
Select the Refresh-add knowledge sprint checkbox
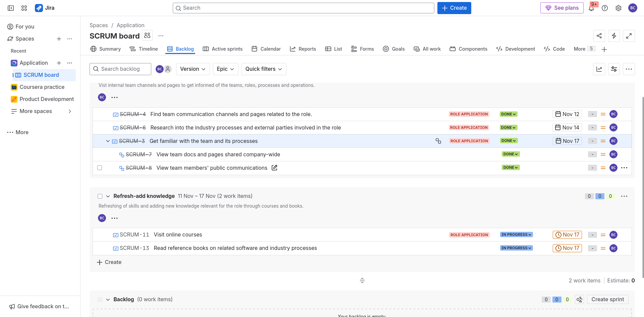click(100, 196)
